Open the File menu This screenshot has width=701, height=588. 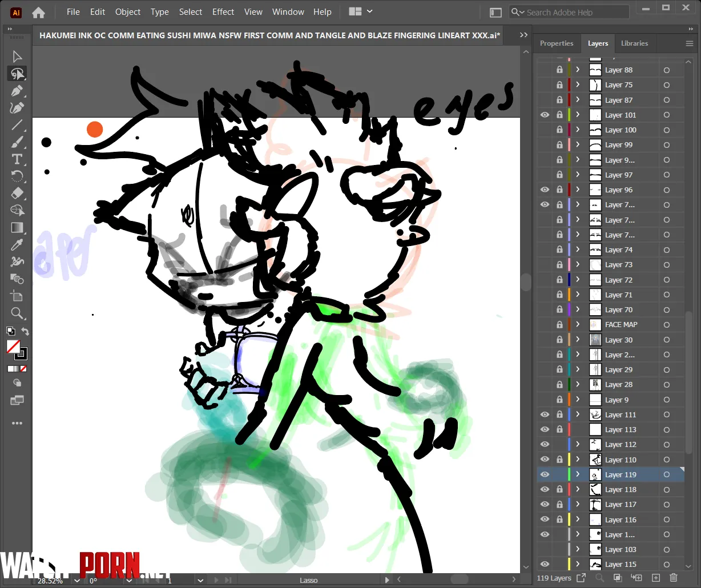[73, 12]
